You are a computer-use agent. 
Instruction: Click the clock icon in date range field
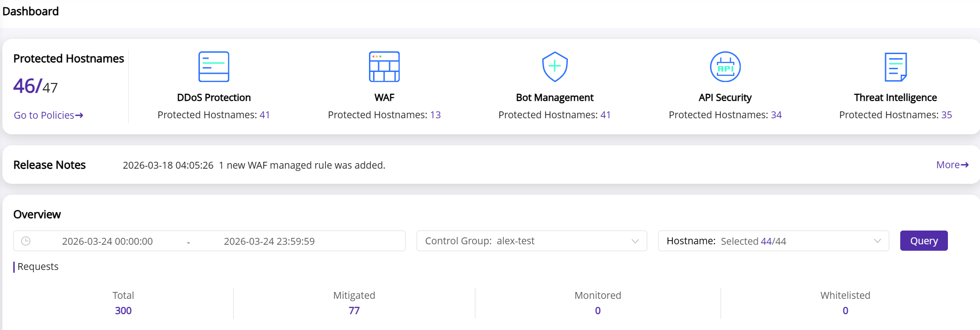[x=26, y=241]
